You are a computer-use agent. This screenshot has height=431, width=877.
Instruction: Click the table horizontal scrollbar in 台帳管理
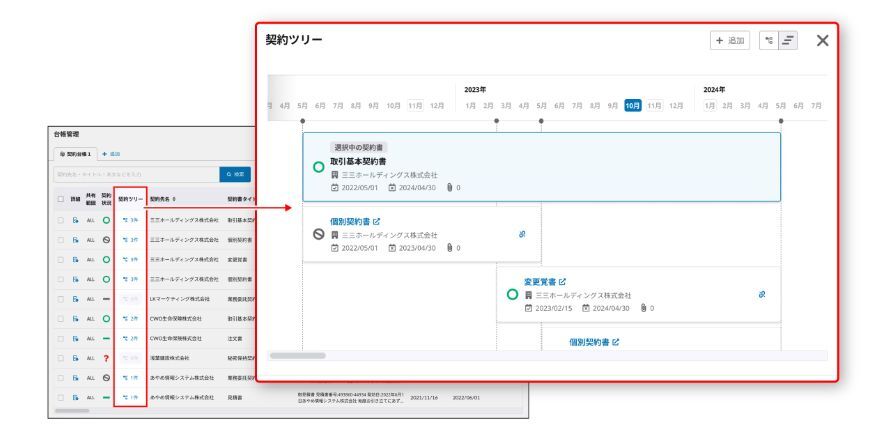pos(72,411)
